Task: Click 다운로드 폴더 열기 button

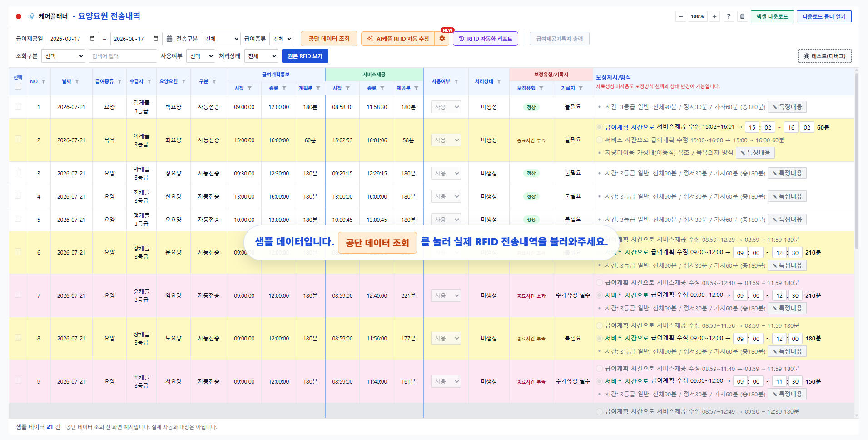Action: (824, 16)
